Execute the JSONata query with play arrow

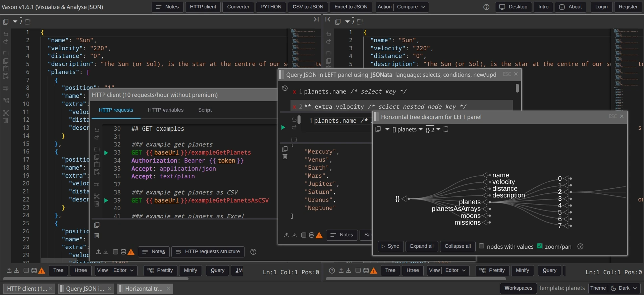tap(283, 127)
